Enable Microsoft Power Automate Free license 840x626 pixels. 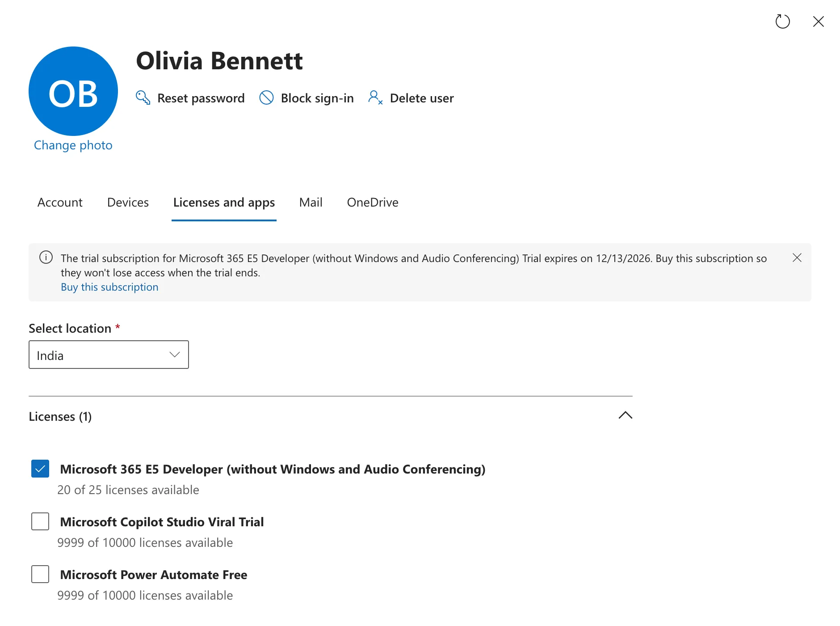point(40,574)
